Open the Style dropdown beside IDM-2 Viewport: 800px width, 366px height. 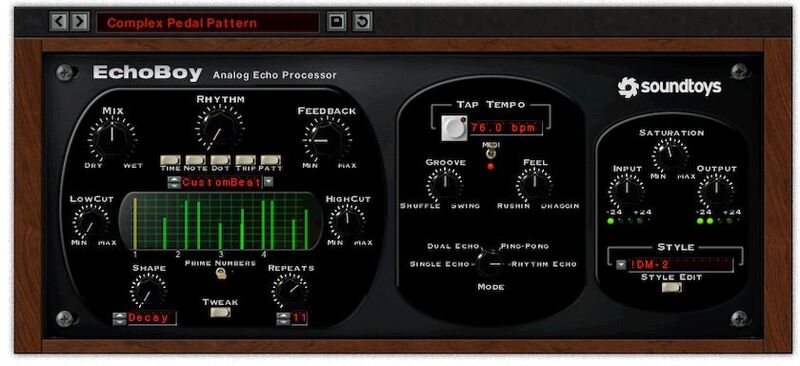pos(620,264)
